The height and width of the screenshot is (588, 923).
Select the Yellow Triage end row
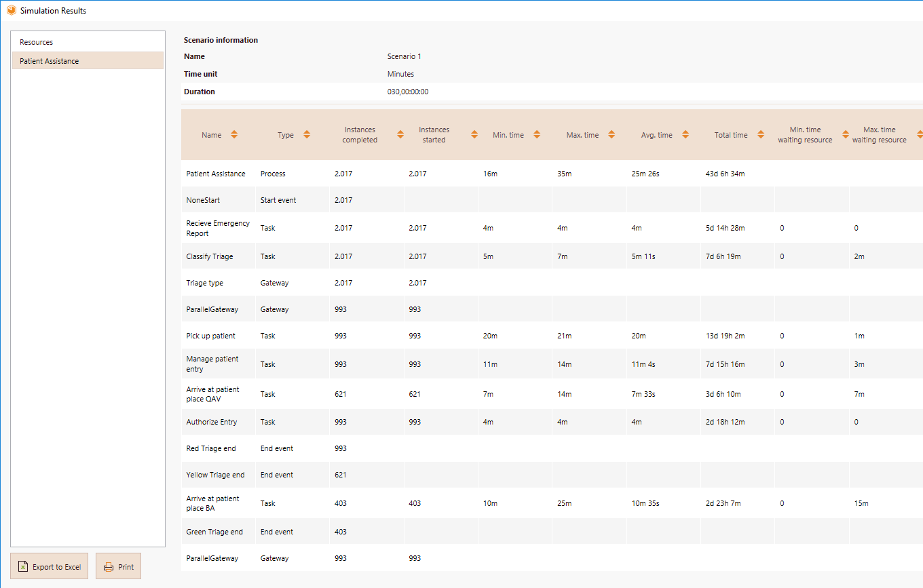coord(552,475)
